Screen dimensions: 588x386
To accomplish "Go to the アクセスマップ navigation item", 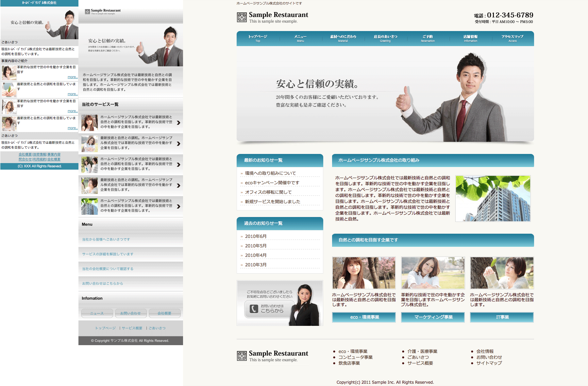I will [x=512, y=38].
